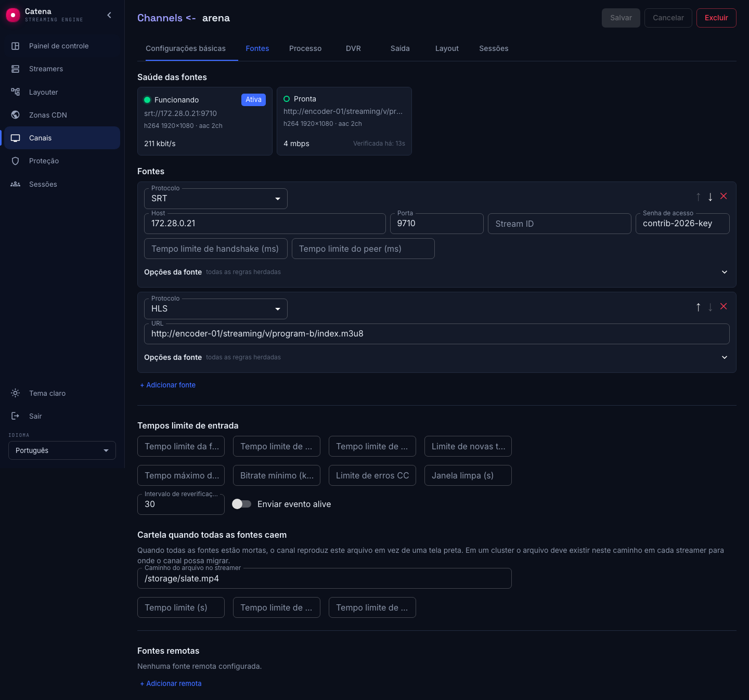Image resolution: width=749 pixels, height=700 pixels.
Task: Move the SRT source down with the arrow
Action: pos(711,197)
